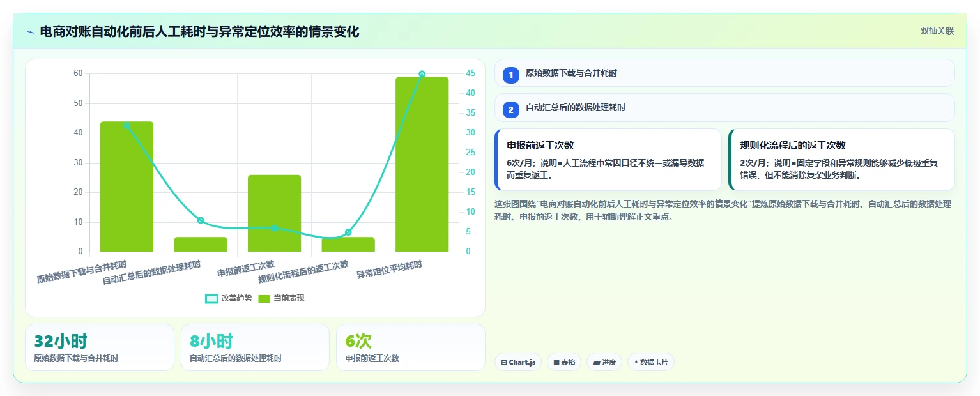Image resolution: width=980 pixels, height=396 pixels.
Task: Click the left axis value 50
Action: tap(78, 103)
